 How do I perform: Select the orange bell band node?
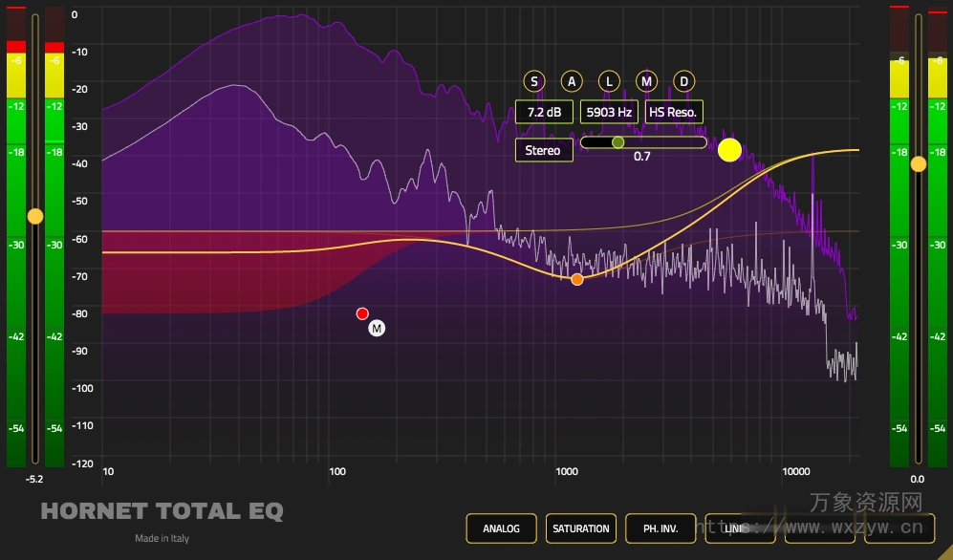tap(577, 278)
